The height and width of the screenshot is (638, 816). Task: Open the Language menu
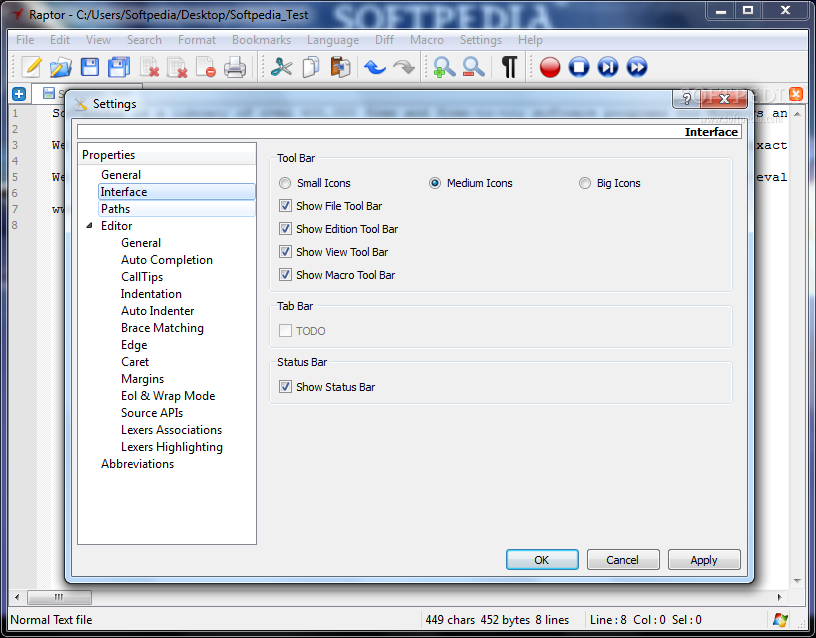(333, 40)
